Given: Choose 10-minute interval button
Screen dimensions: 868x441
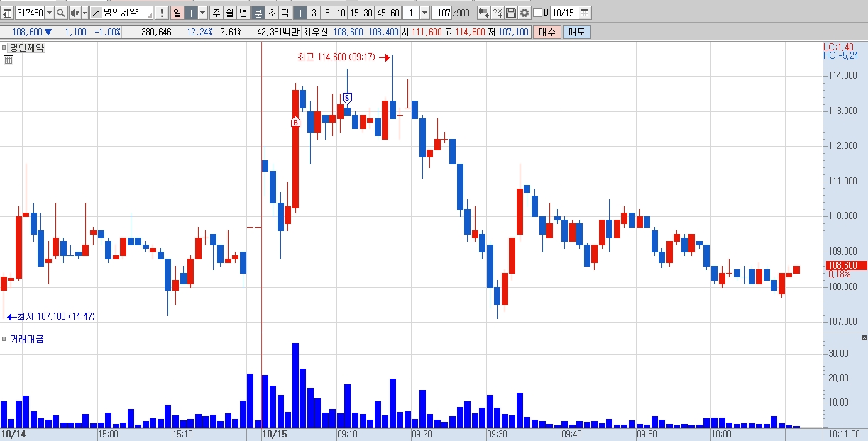Looking at the screenshot, I should [341, 13].
